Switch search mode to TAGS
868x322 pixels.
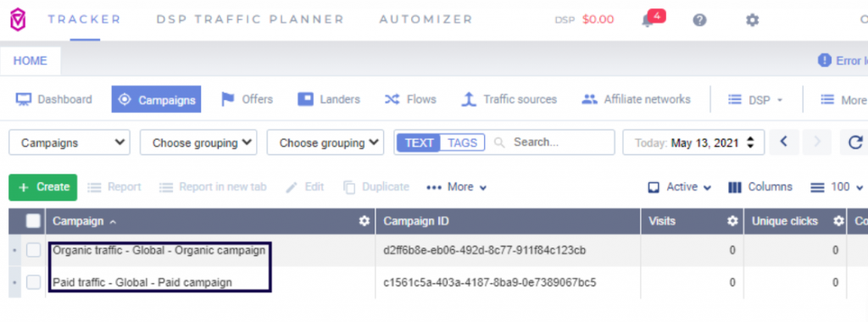[462, 142]
